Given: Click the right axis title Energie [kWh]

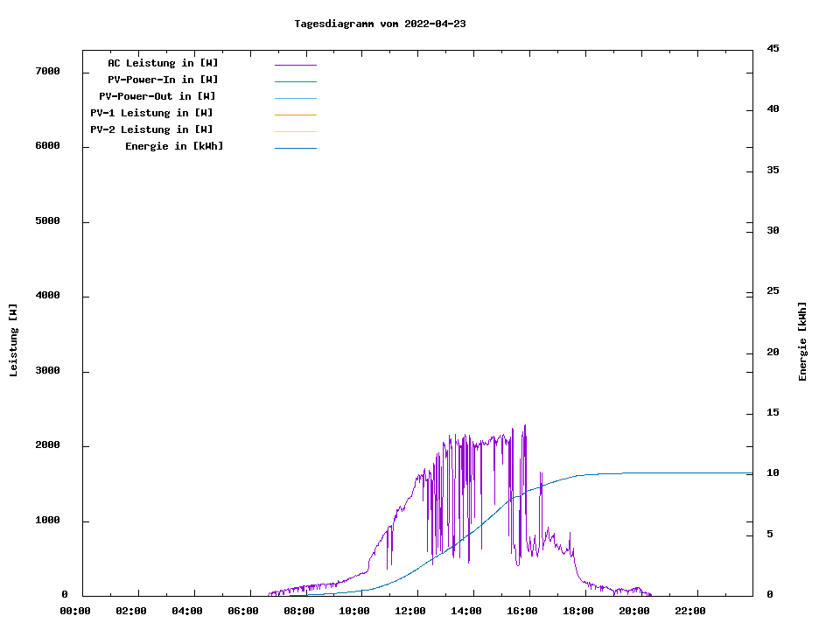Looking at the screenshot, I should tap(803, 341).
